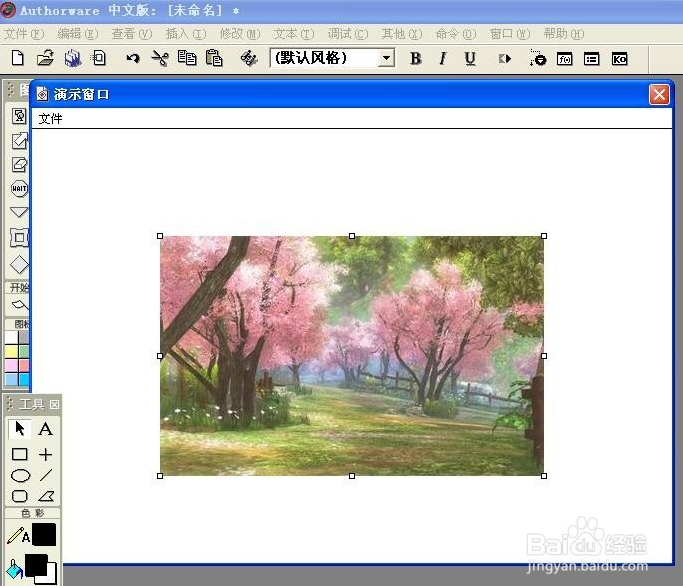The height and width of the screenshot is (586, 683).
Task: Open the 修改 (Modify) menu
Action: click(x=240, y=34)
